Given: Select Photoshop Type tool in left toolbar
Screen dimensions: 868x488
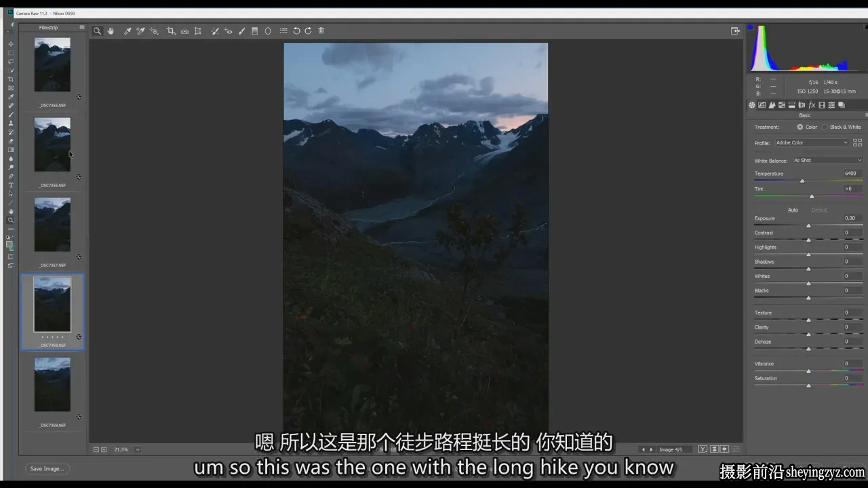Looking at the screenshot, I should coord(10,185).
